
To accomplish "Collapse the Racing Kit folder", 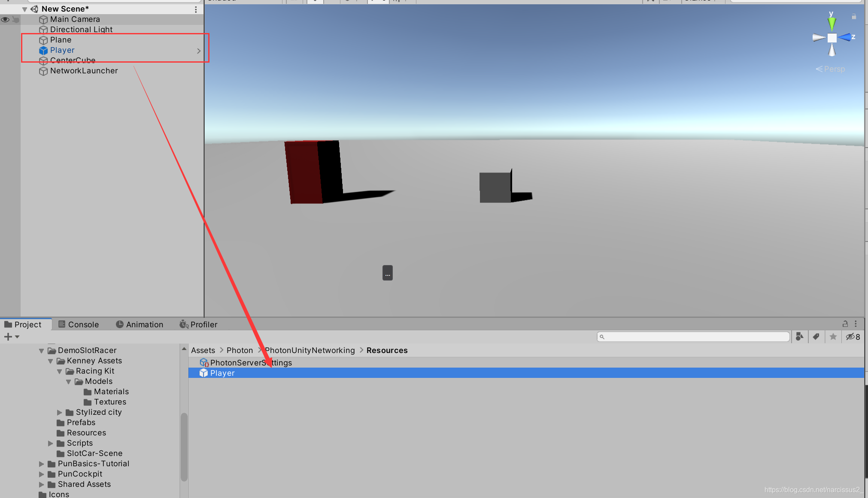I will [x=60, y=371].
